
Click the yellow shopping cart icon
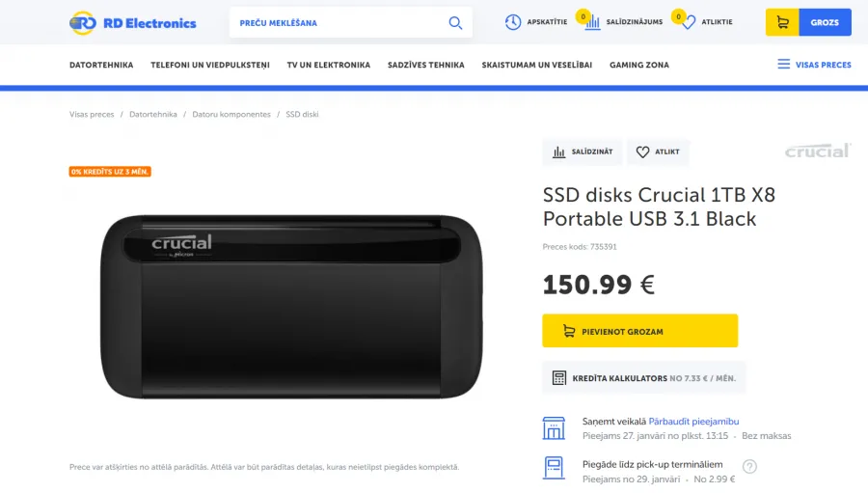point(782,22)
